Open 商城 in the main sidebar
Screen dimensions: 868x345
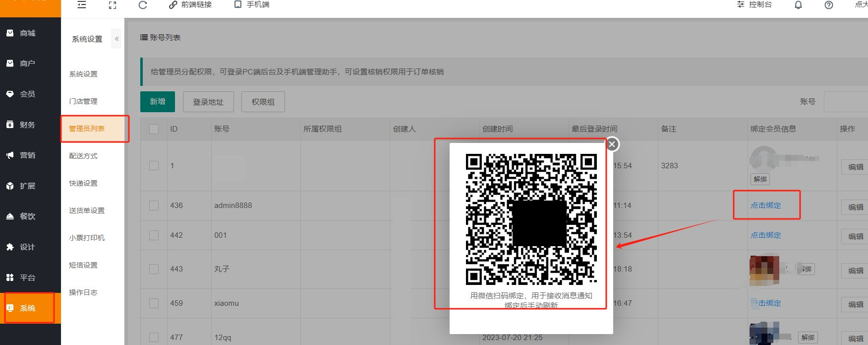[x=28, y=33]
